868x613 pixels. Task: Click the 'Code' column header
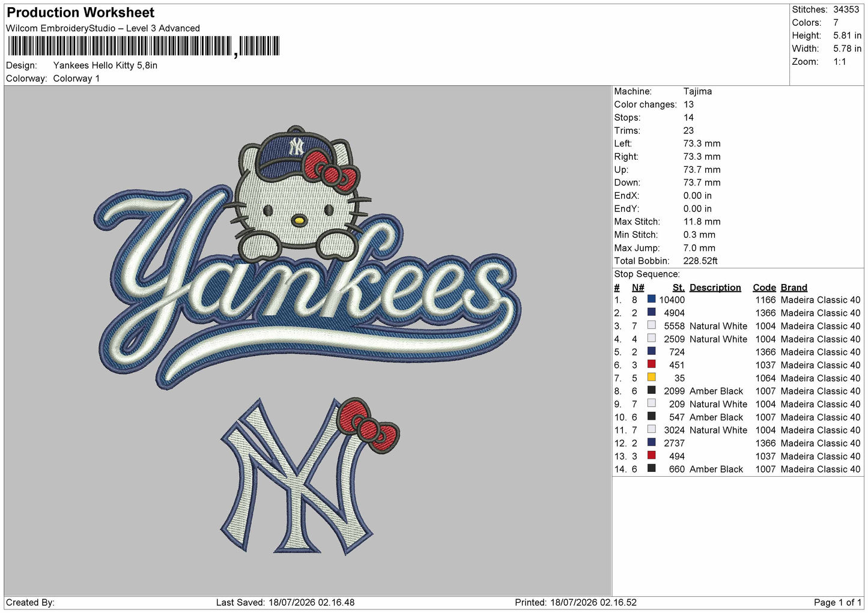764,288
